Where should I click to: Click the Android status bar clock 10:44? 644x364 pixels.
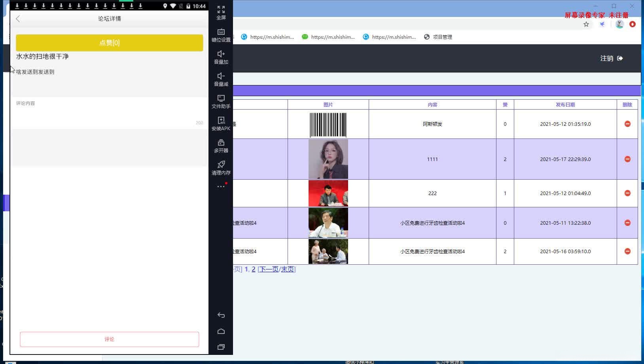click(199, 6)
